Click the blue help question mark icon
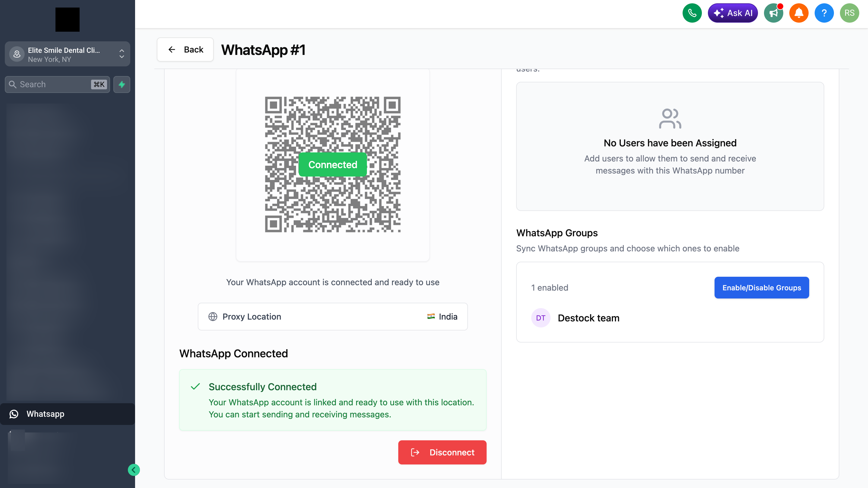Image resolution: width=868 pixels, height=488 pixels. click(x=824, y=13)
